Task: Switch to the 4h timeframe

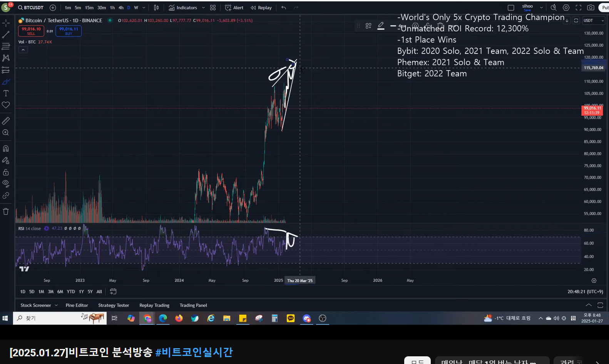Action: pos(121,8)
